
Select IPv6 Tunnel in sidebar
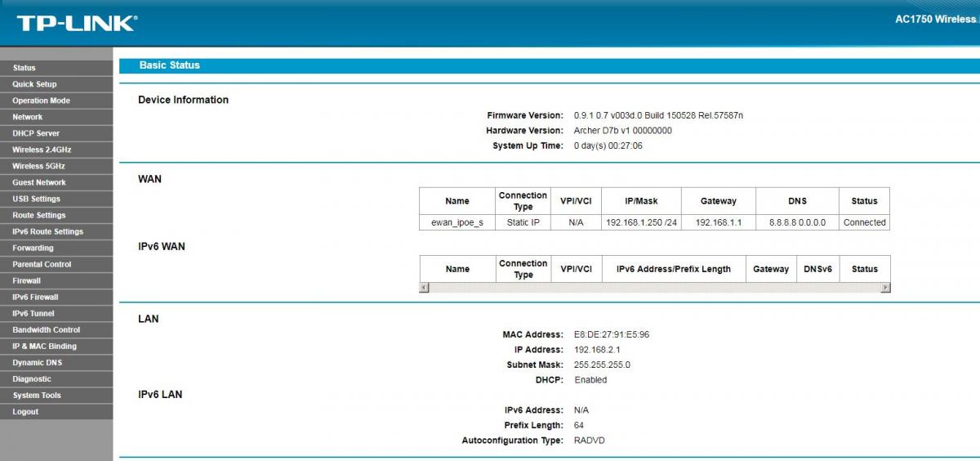coord(56,313)
